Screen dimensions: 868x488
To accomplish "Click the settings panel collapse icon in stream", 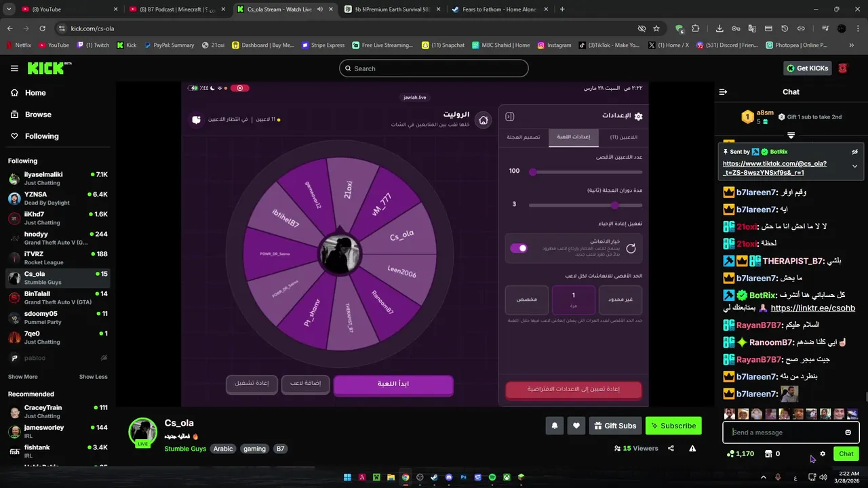I will pyautogui.click(x=510, y=117).
